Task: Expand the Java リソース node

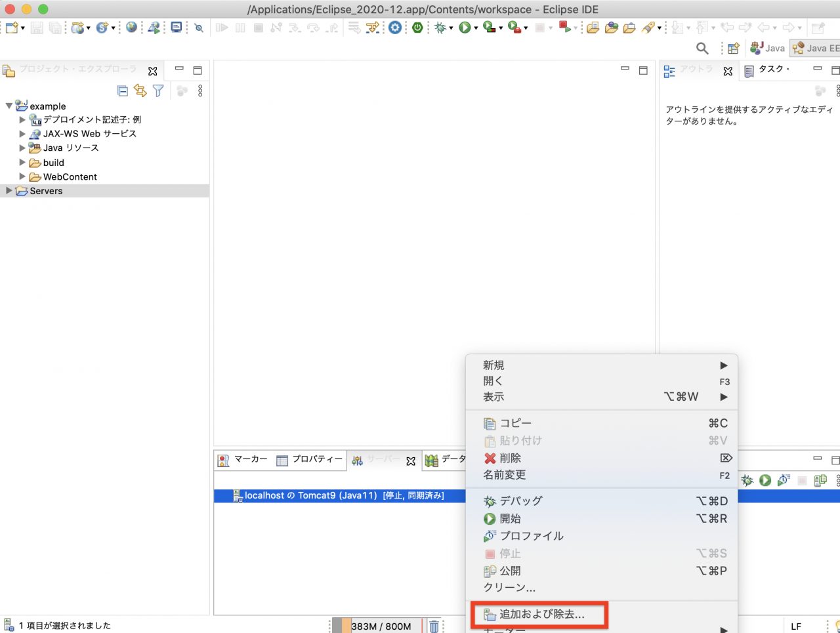Action: [22, 148]
